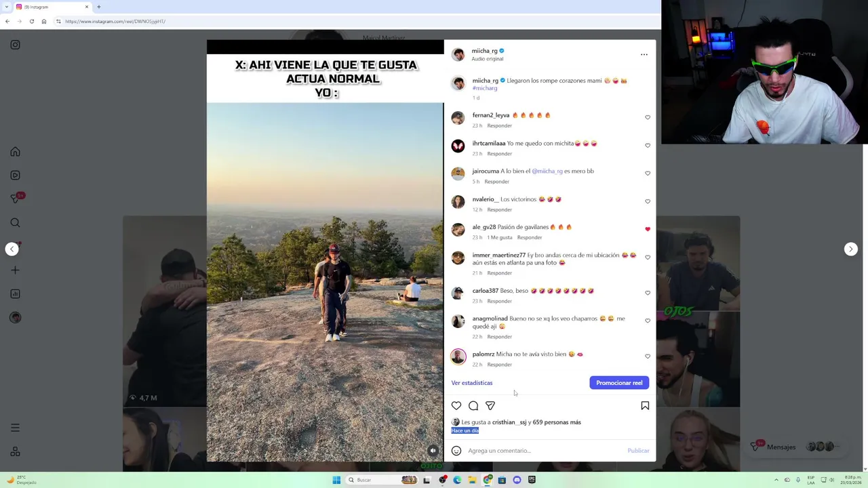Reply to fernan2_leyva's comment via Responder
Image resolution: width=868 pixels, height=488 pixels.
click(x=499, y=125)
